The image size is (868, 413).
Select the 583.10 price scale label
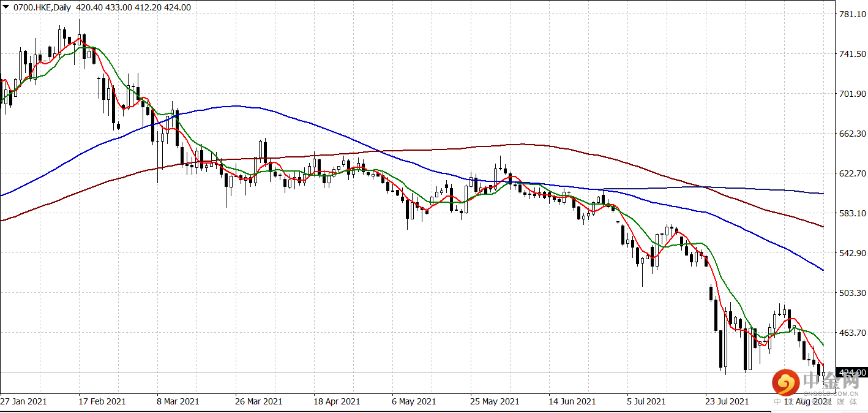pos(851,213)
